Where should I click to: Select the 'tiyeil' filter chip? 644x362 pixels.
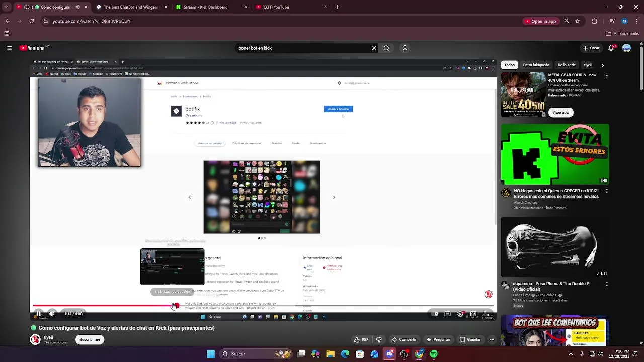coord(588,65)
